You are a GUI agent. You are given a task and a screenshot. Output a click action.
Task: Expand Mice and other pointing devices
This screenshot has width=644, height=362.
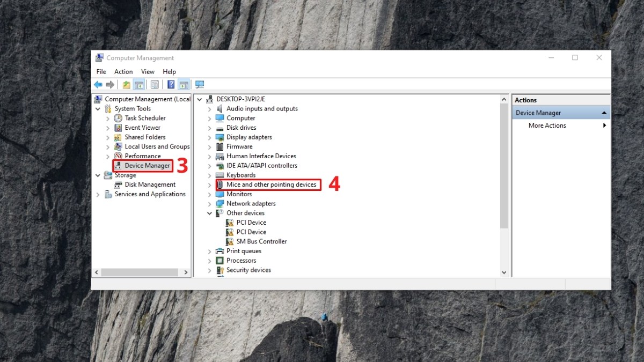click(x=210, y=184)
